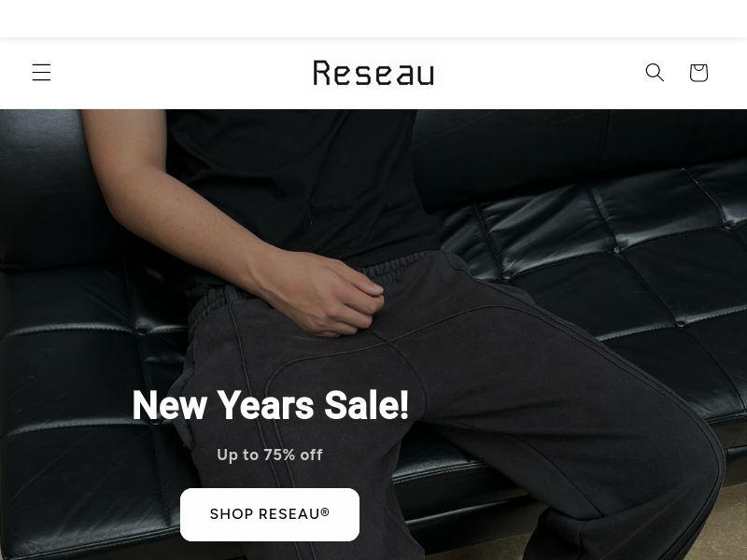Click the search magnifying glass icon
The height and width of the screenshot is (560, 747).
click(x=655, y=73)
